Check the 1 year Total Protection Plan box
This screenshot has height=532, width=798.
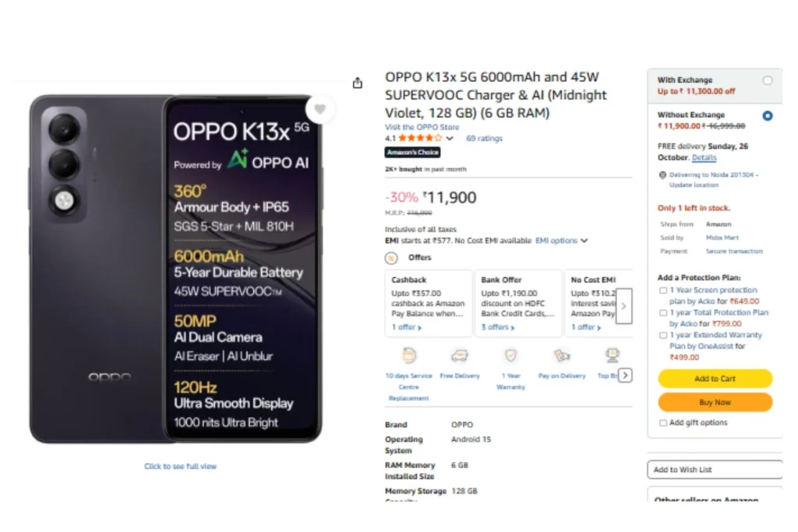coord(663,313)
